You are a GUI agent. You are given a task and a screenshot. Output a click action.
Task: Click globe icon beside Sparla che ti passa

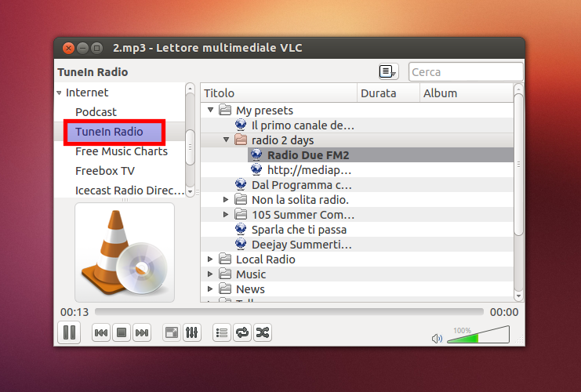(x=241, y=229)
